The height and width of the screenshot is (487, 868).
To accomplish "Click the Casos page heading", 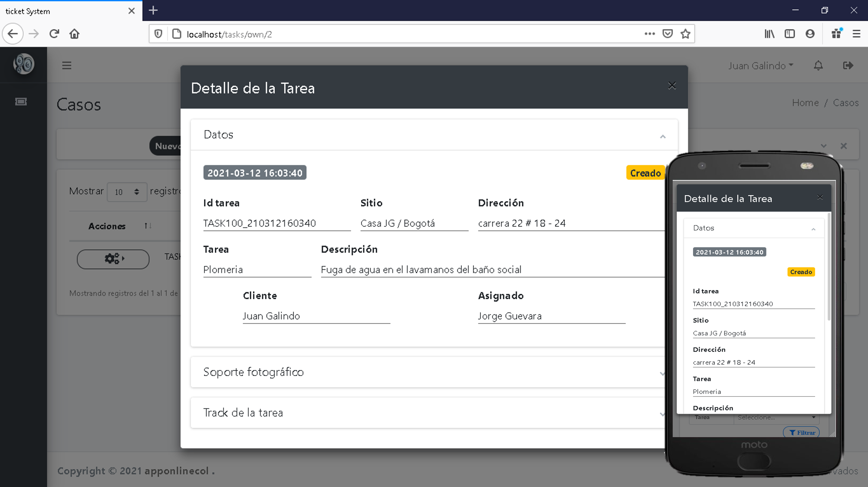I will pyautogui.click(x=79, y=105).
